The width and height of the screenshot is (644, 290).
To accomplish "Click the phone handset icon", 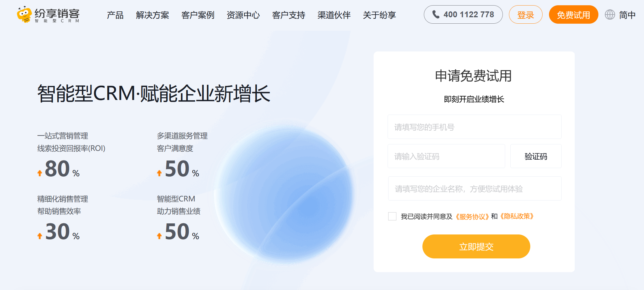I will click(x=436, y=15).
